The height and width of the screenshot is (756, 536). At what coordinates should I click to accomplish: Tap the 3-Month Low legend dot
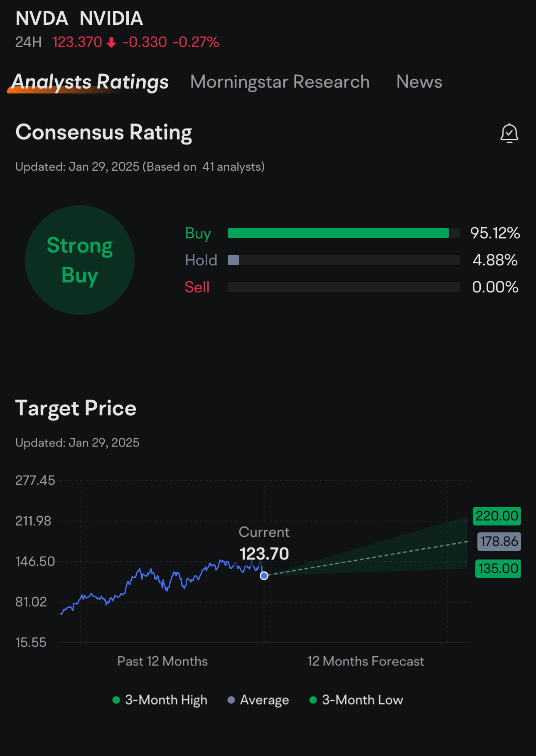tap(313, 700)
